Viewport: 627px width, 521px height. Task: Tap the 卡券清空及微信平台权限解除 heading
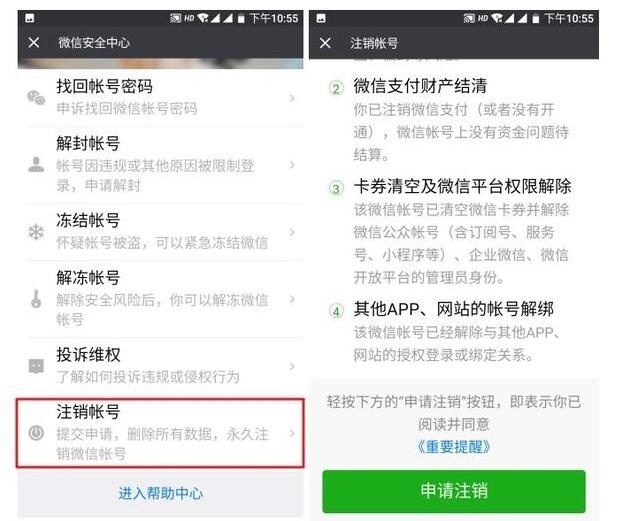(462, 186)
